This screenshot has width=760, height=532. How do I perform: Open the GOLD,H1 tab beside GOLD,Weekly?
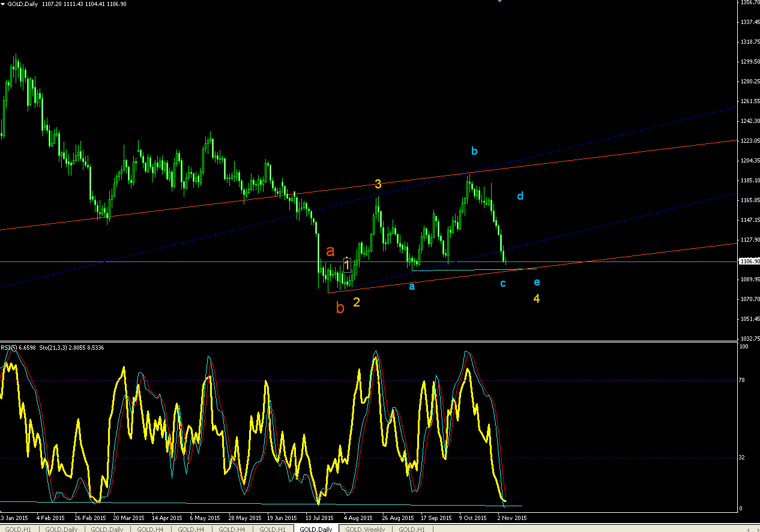point(412,529)
